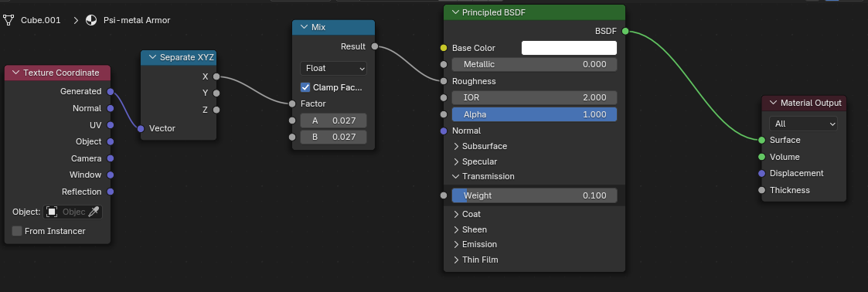Screen dimensions: 868x292
Task: Click the Window output socket
Action: (x=111, y=175)
